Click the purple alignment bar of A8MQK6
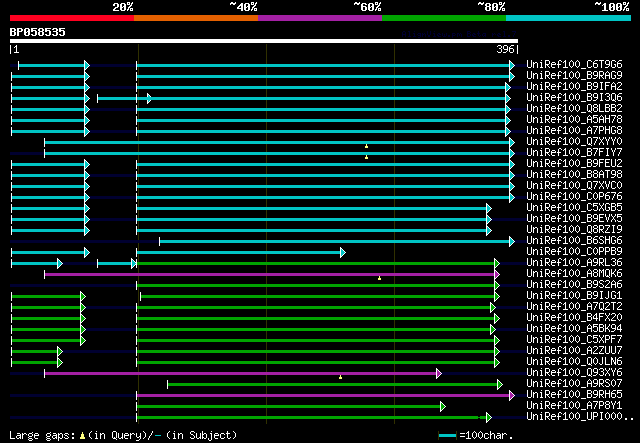Viewport: 640px width, 443px height. [269, 274]
